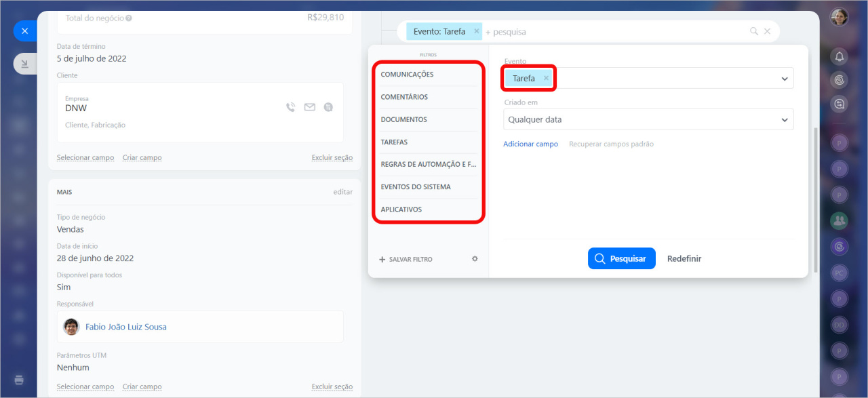Select the Documentos filter
The width and height of the screenshot is (868, 398).
pyautogui.click(x=403, y=119)
